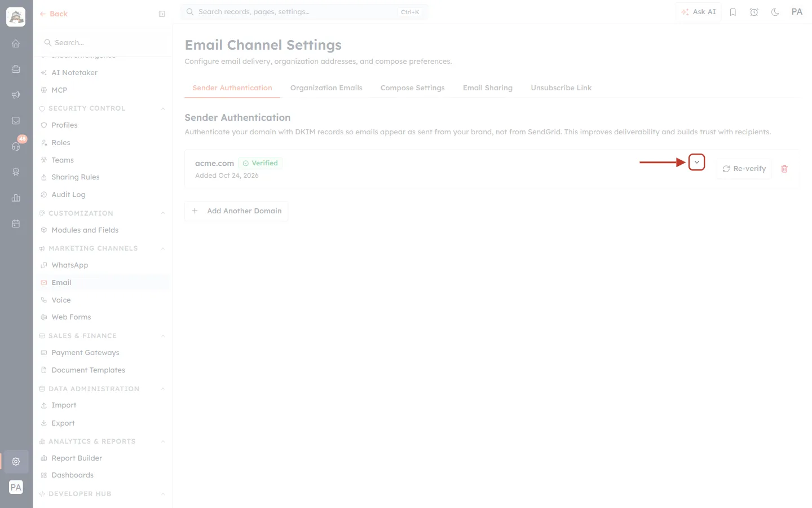Collapse the Data Administration section
Viewport: 812px width, 508px height.
[163, 389]
